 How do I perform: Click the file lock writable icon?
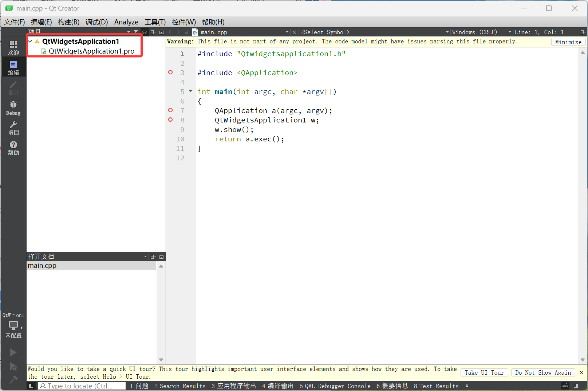(187, 32)
